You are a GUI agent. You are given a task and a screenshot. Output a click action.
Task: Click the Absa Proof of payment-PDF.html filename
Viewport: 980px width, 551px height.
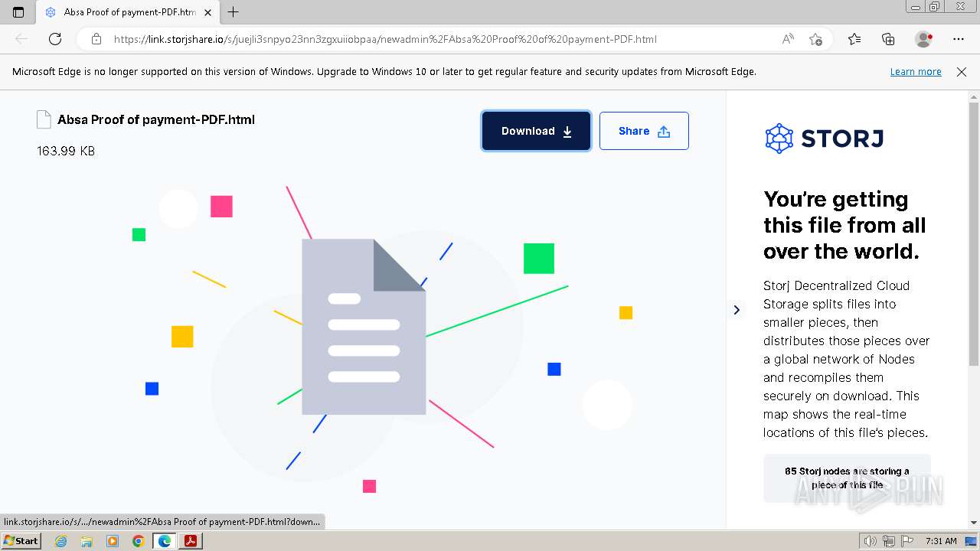(x=156, y=119)
